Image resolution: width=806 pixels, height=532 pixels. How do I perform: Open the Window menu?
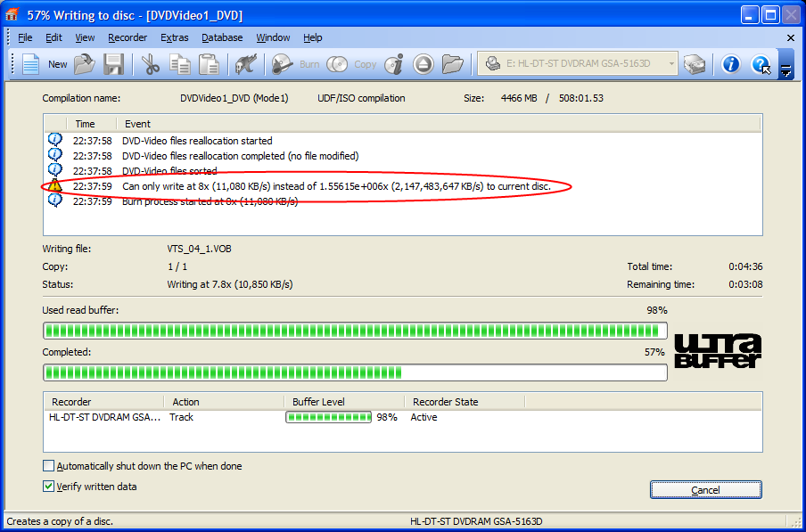(x=273, y=37)
